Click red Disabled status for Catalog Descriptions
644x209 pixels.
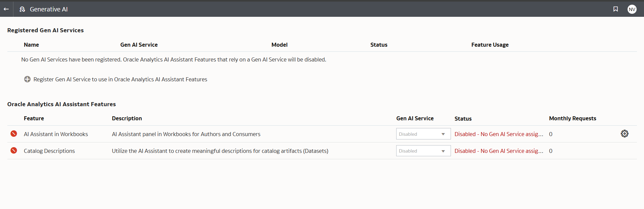click(x=499, y=151)
